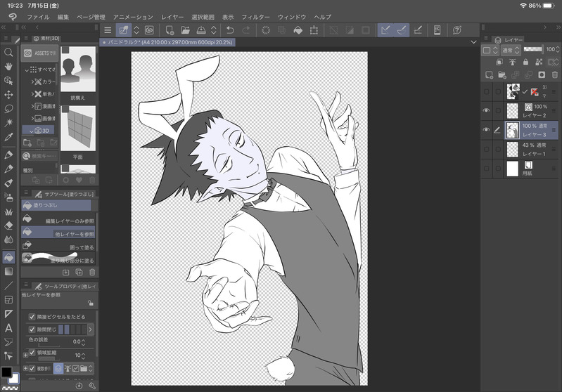Image resolution: width=562 pixels, height=392 pixels.
Task: Activate the Text tool
Action: coord(8,327)
